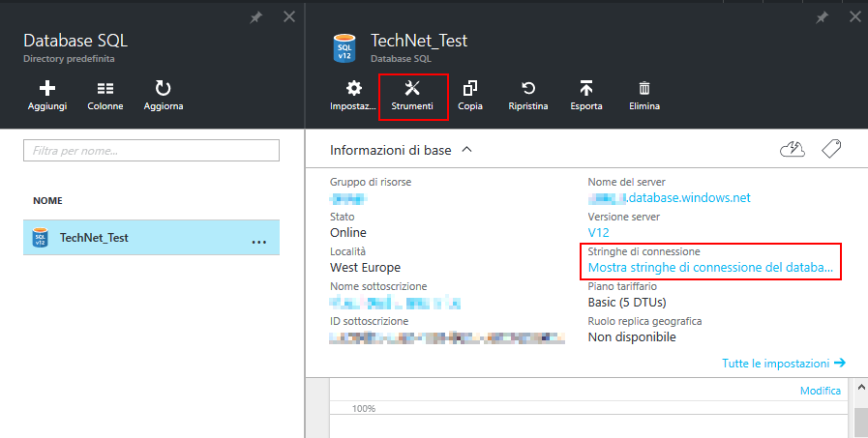
Task: Open the blurred Gruppo di risorse link
Action: pyautogui.click(x=347, y=198)
